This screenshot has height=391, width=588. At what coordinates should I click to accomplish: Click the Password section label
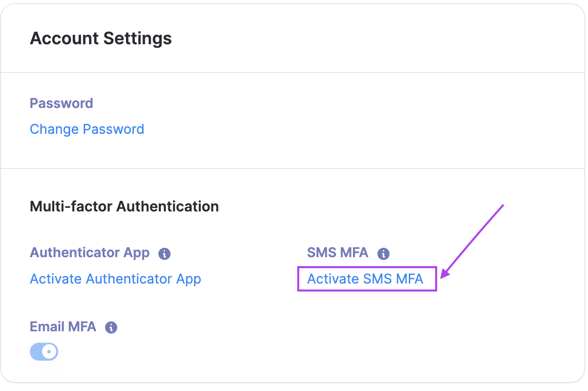click(x=61, y=103)
